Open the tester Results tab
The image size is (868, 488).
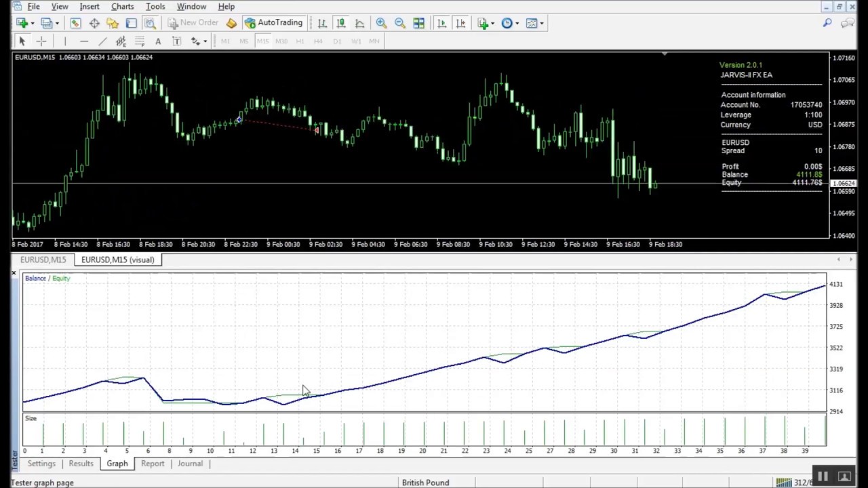(x=81, y=464)
